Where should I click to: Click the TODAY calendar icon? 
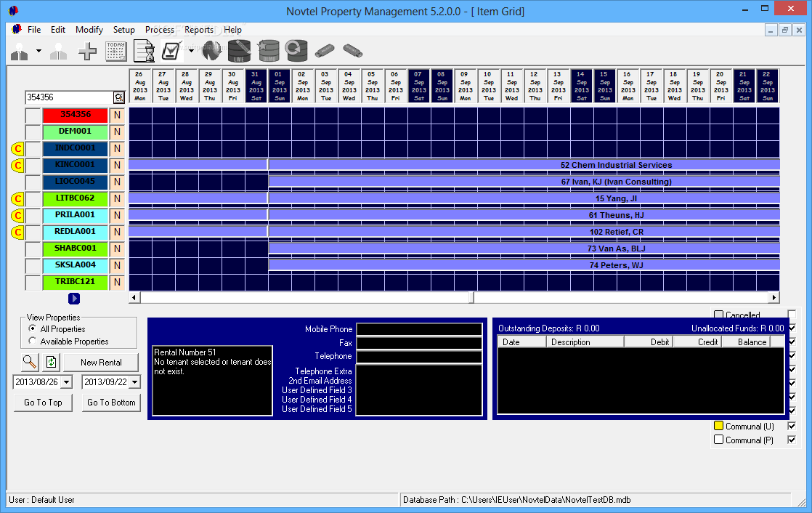(x=116, y=52)
